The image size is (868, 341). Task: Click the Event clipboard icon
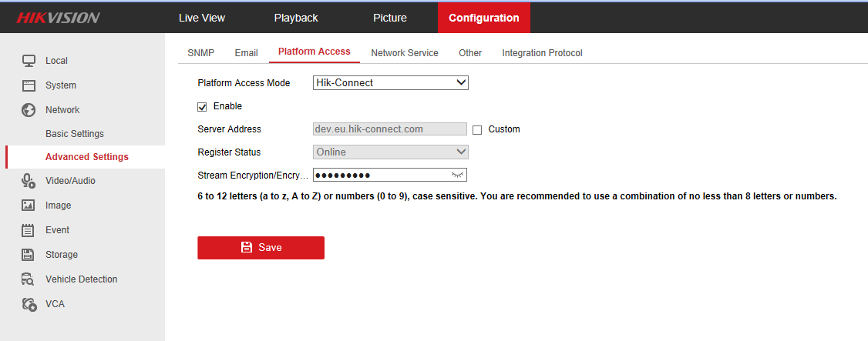[29, 230]
